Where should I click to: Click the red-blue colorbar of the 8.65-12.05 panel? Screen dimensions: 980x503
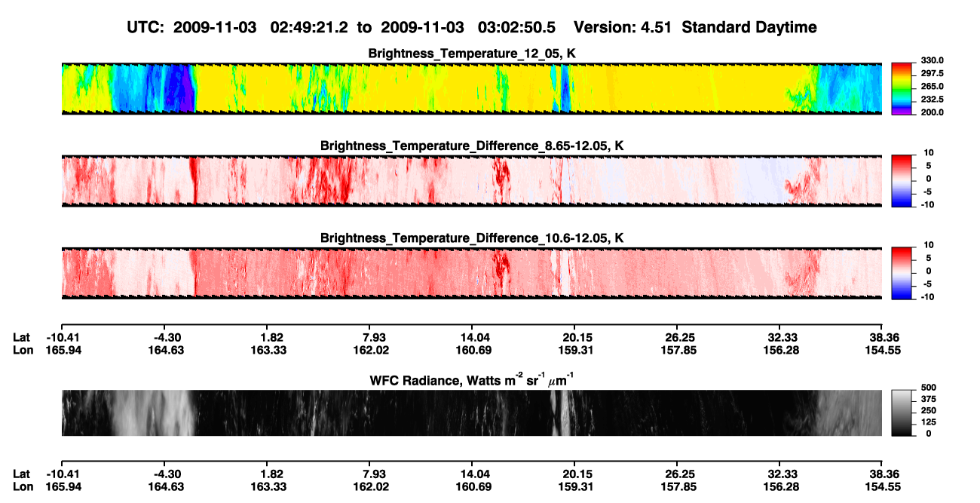coord(902,181)
